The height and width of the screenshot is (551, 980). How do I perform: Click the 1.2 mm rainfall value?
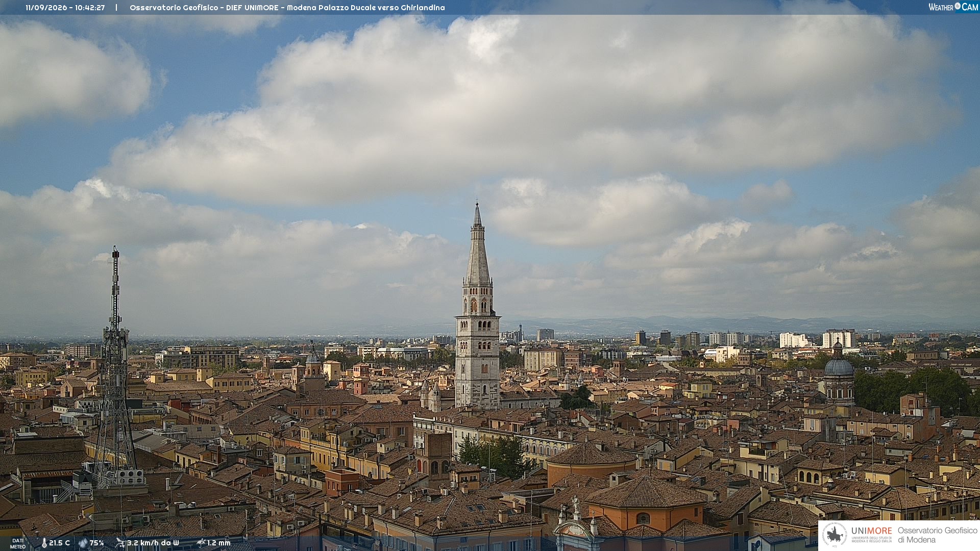(x=219, y=543)
